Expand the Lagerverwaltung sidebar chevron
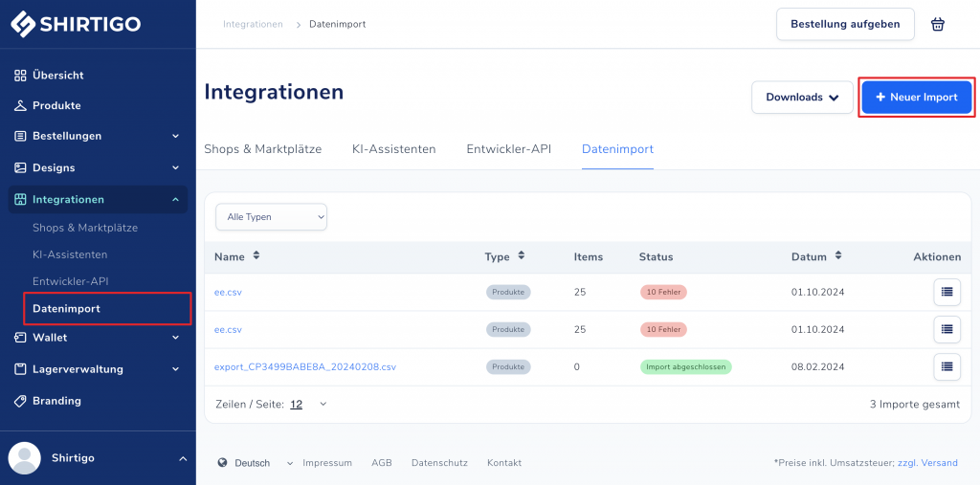This screenshot has width=980, height=485. tap(176, 368)
